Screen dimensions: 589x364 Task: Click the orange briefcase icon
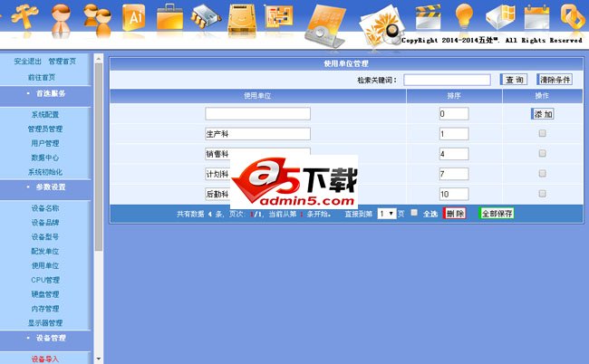pos(169,17)
